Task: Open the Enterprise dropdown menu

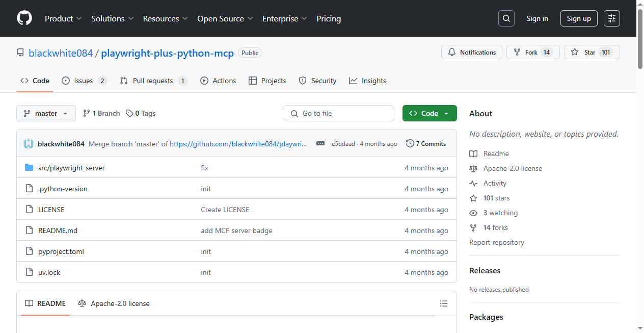Action: [285, 18]
